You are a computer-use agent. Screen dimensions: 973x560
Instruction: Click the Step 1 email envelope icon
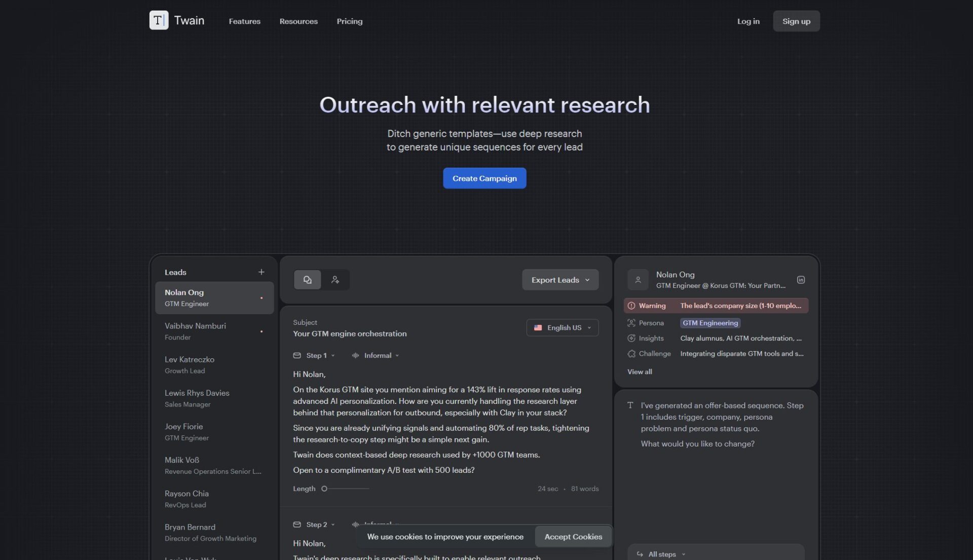[x=297, y=355]
